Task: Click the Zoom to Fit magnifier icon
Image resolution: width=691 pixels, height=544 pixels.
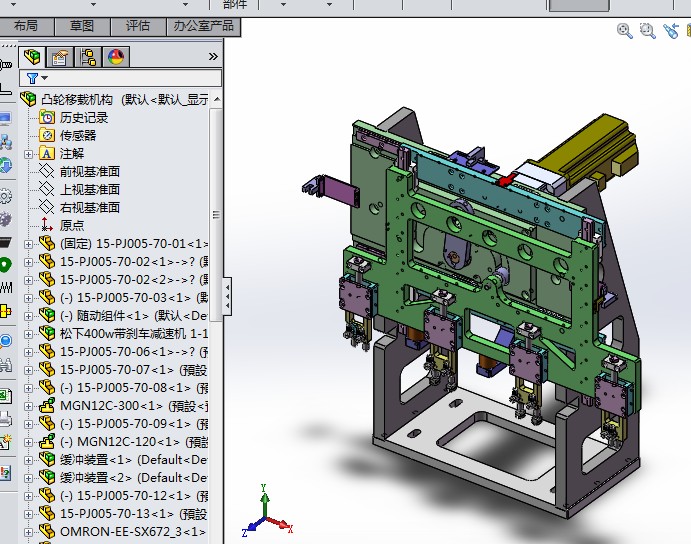Action: (x=625, y=31)
